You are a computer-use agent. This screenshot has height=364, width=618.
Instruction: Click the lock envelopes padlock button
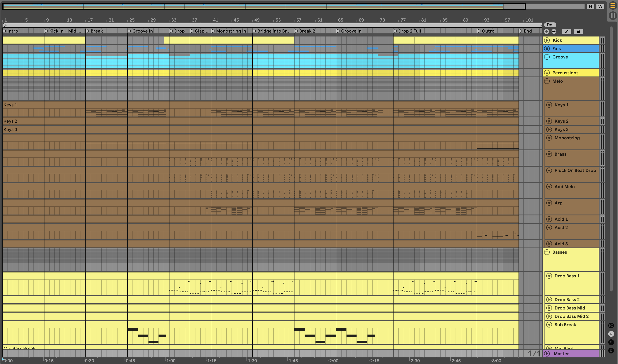point(578,31)
